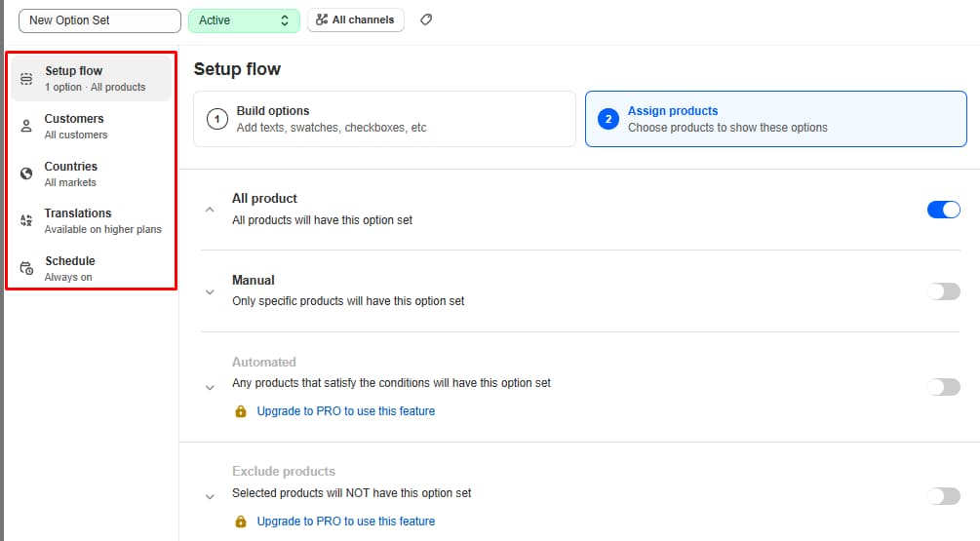The width and height of the screenshot is (980, 541).
Task: Open the Active status dropdown
Action: click(244, 20)
